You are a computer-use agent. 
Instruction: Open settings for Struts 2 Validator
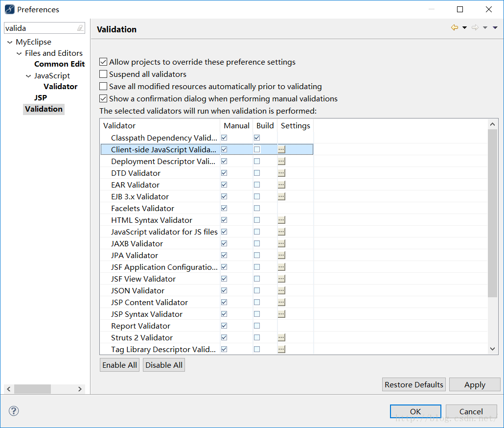pos(281,337)
